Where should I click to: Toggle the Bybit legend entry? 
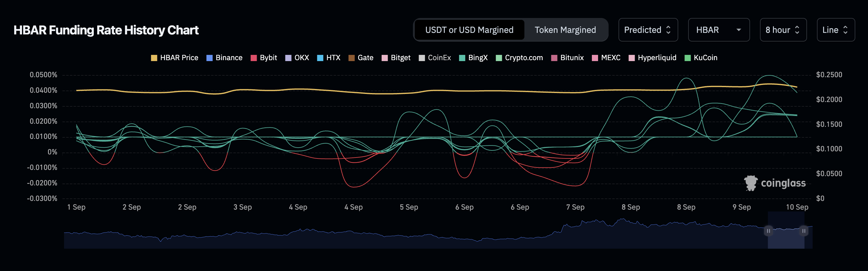point(254,58)
